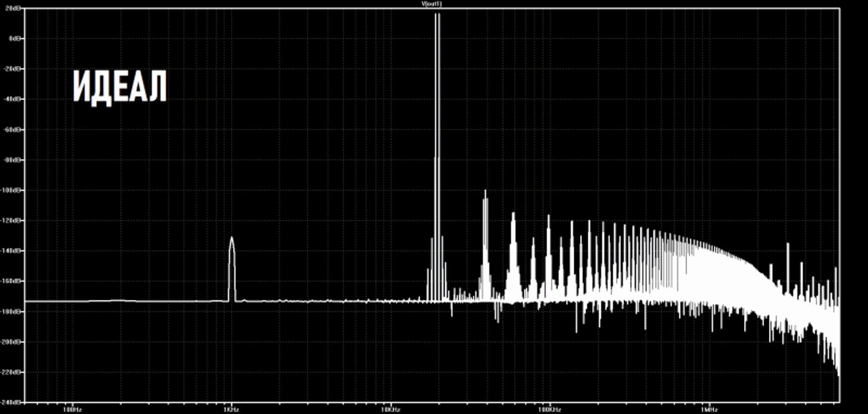
Task: Click the -40dB axis label
Action: tap(13, 99)
